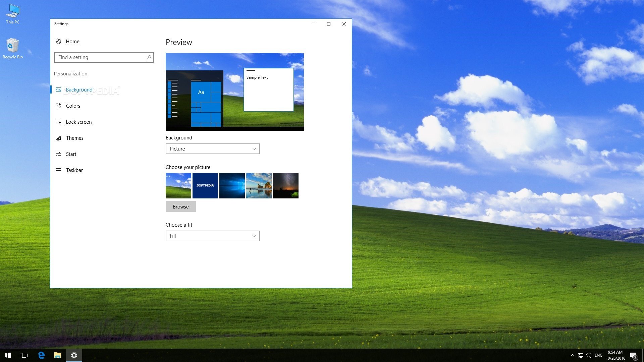Open the Action Center notifications icon

[633, 356]
